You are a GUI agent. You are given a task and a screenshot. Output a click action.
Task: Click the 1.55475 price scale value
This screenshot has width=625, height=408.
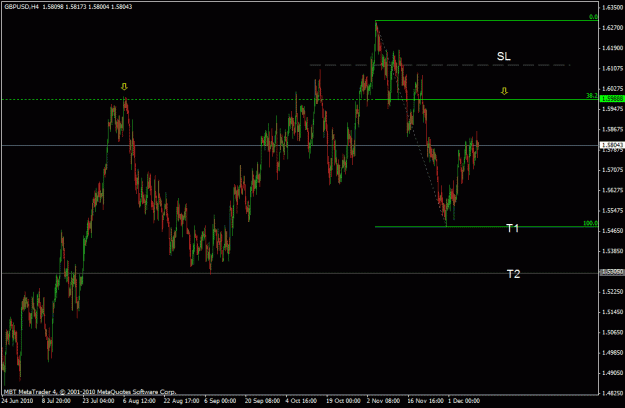click(x=612, y=210)
